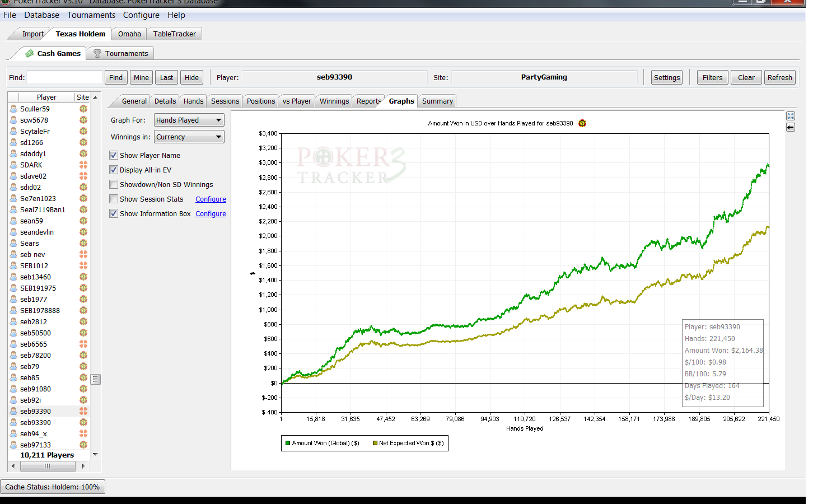Click Amount Won green legend swatch
This screenshot has width=813, height=504.
[x=288, y=443]
